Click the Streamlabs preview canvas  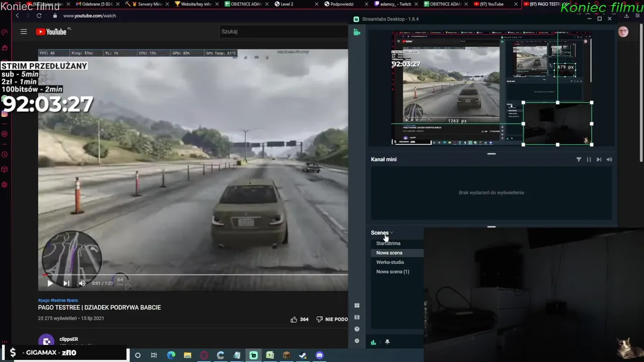(x=492, y=88)
